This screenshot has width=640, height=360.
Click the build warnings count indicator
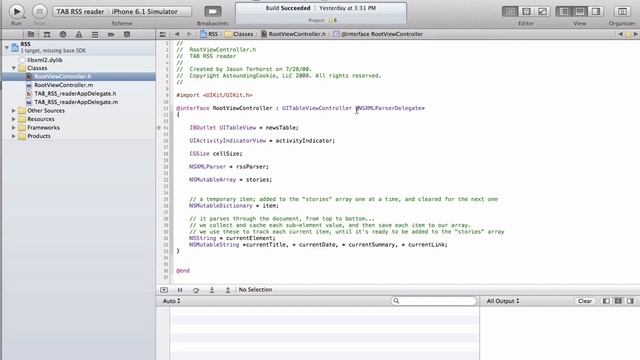coord(333,20)
